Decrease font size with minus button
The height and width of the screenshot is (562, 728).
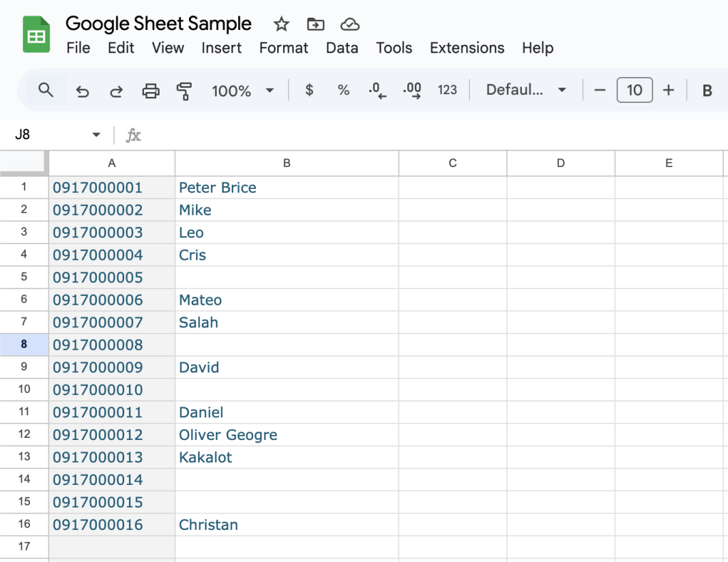coord(600,90)
